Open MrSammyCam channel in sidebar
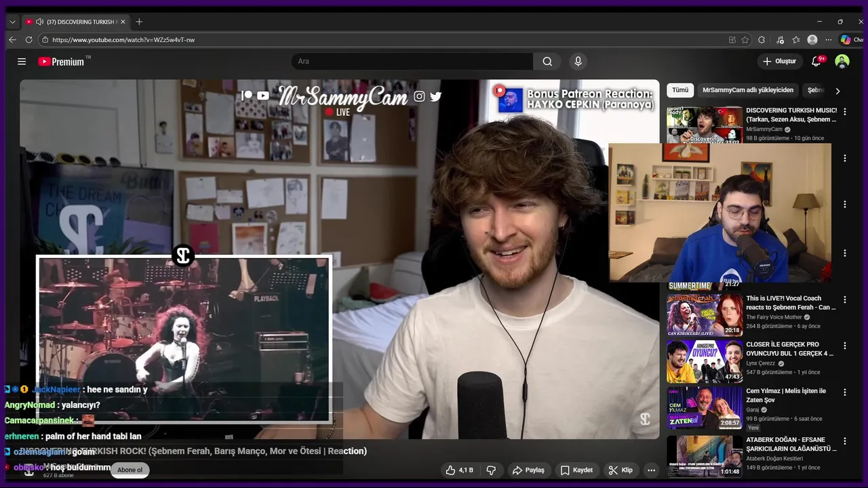Viewport: 868px width, 488px height. [x=764, y=129]
